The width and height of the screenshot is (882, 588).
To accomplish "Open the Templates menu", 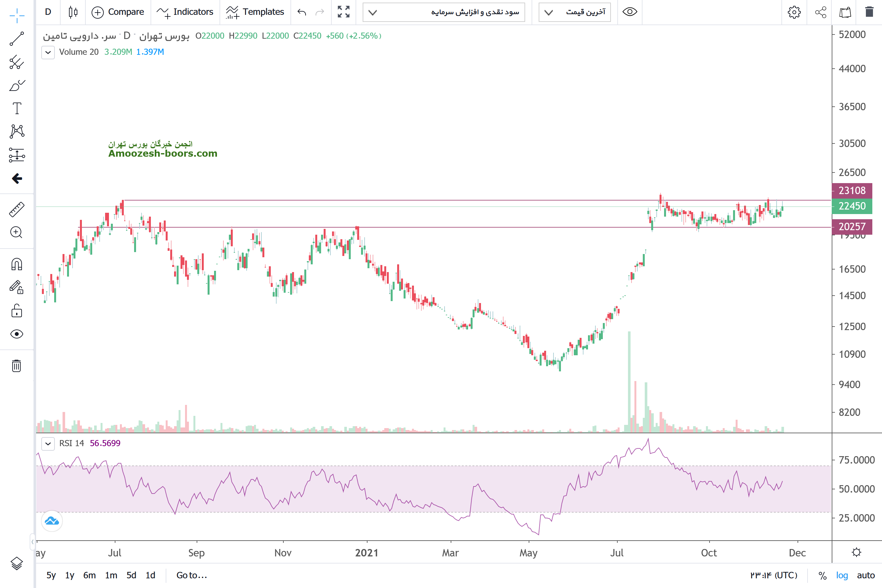I will pyautogui.click(x=255, y=12).
